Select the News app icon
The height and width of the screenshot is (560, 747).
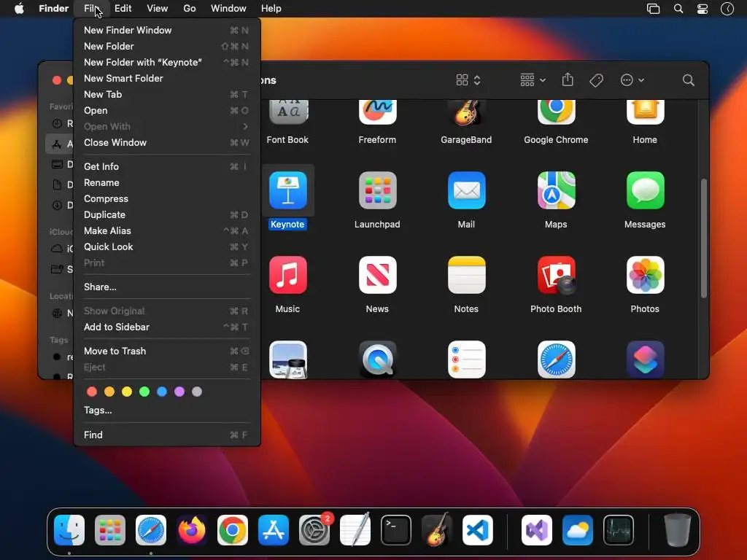point(377,275)
